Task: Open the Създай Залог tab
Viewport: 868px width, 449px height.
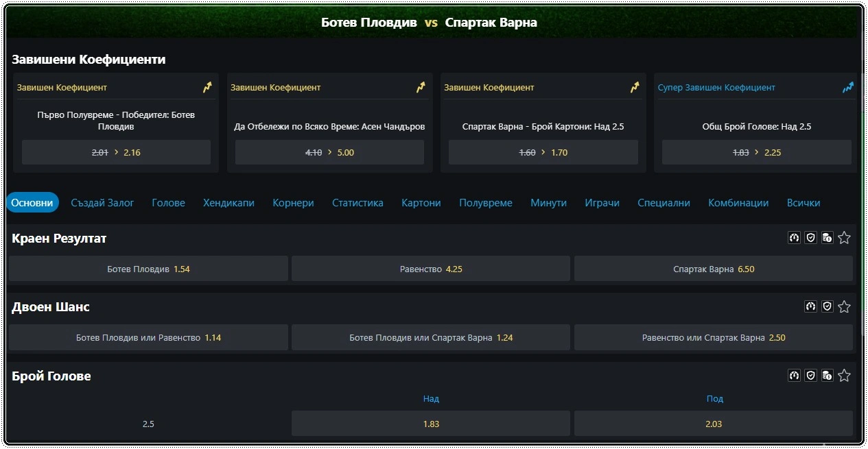Action: tap(102, 203)
